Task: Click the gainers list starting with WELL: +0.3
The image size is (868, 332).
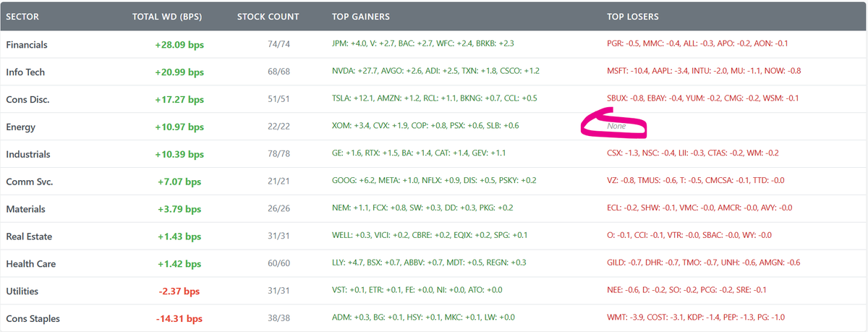Action: point(430,237)
